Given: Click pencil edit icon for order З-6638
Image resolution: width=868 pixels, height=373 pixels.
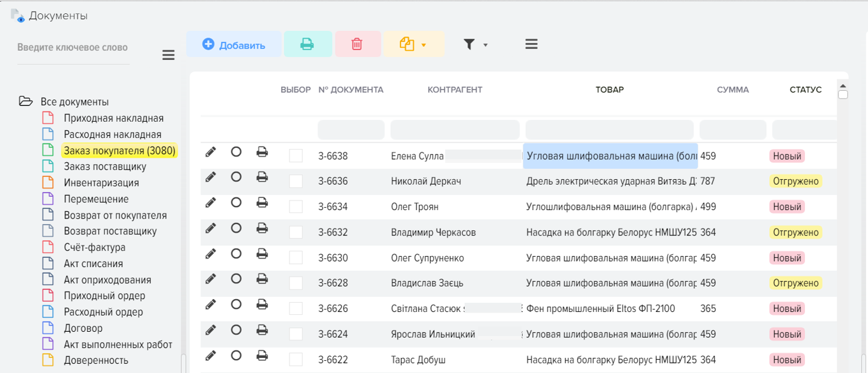Looking at the screenshot, I should click(x=210, y=152).
